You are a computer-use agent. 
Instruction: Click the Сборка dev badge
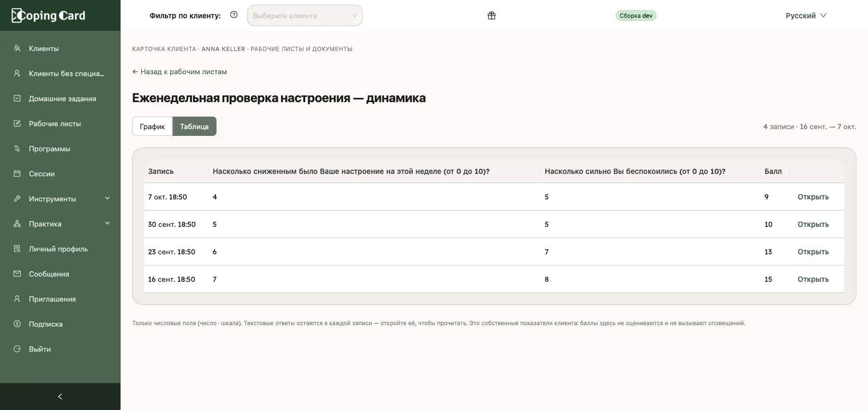tap(636, 15)
